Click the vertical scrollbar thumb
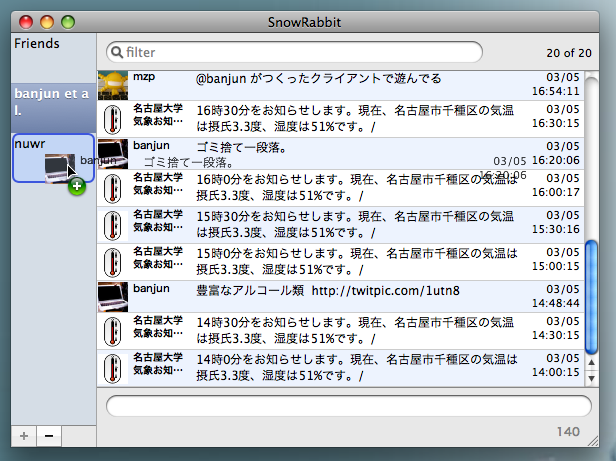This screenshot has height=461, width=616. pyautogui.click(x=591, y=298)
